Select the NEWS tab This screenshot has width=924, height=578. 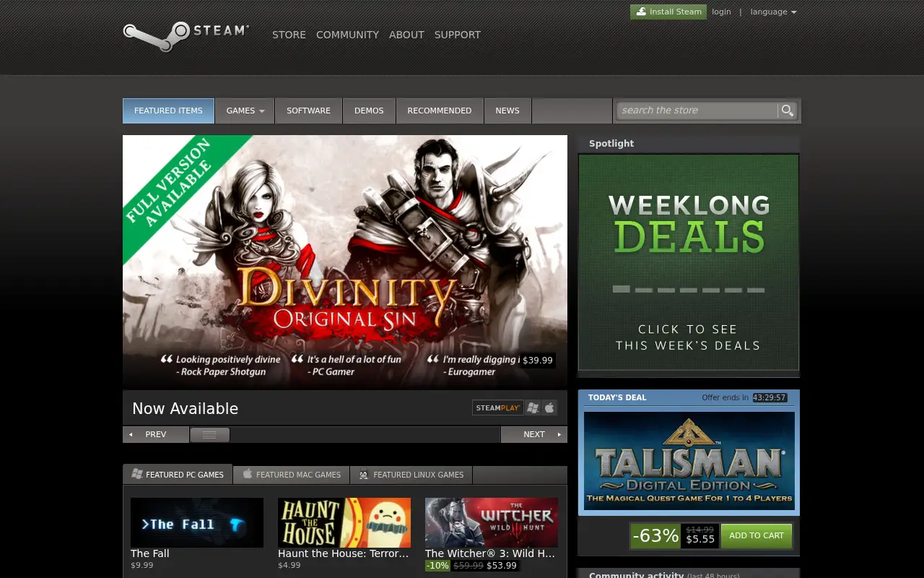click(x=507, y=111)
